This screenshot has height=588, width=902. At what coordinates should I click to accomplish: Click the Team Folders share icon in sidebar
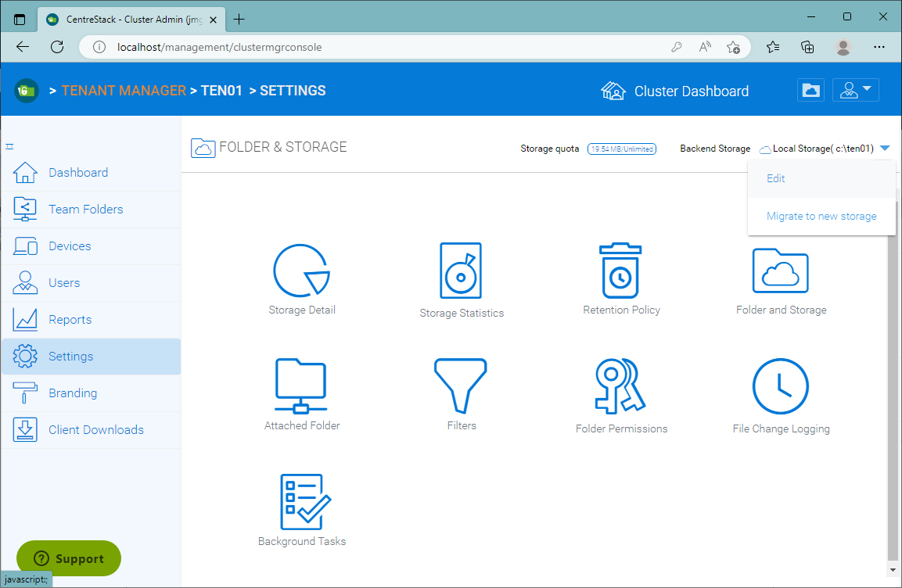coord(25,210)
